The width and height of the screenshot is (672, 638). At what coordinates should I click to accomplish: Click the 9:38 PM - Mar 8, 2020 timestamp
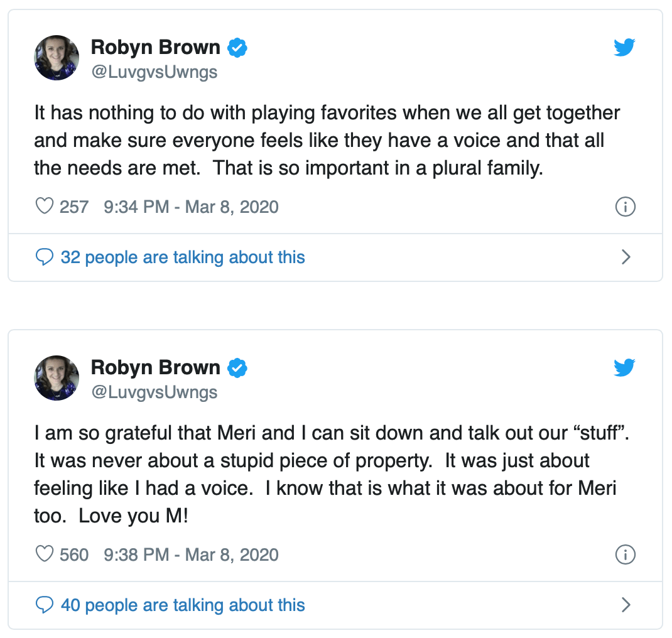pos(191,554)
